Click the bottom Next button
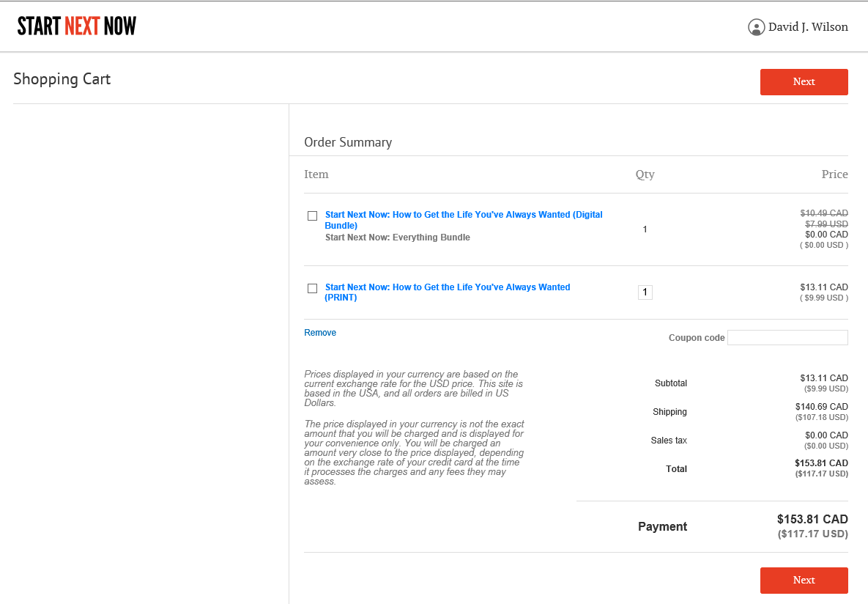Viewport: 868px width, 615px height. (804, 580)
